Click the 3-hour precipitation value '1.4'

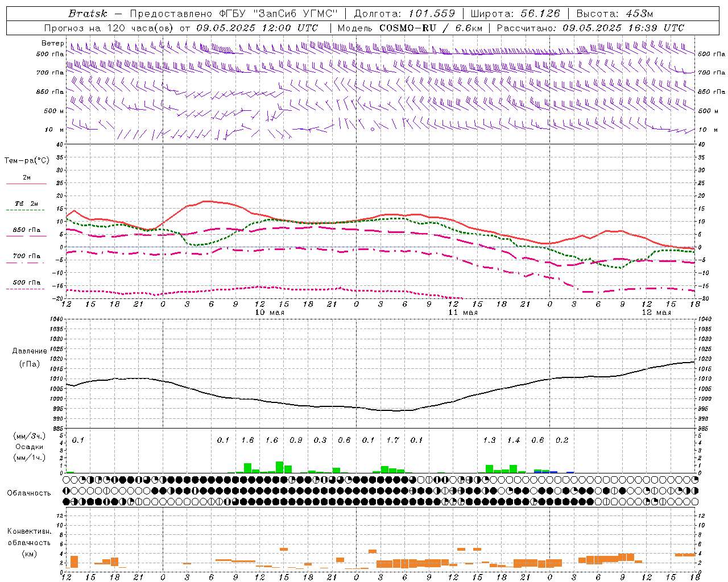click(514, 440)
